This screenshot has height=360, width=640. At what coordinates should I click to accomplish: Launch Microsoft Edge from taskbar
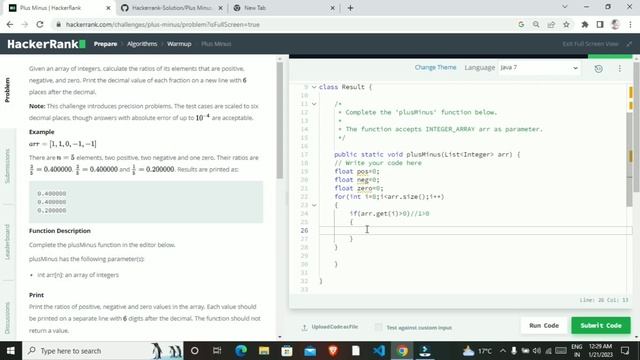(x=241, y=351)
